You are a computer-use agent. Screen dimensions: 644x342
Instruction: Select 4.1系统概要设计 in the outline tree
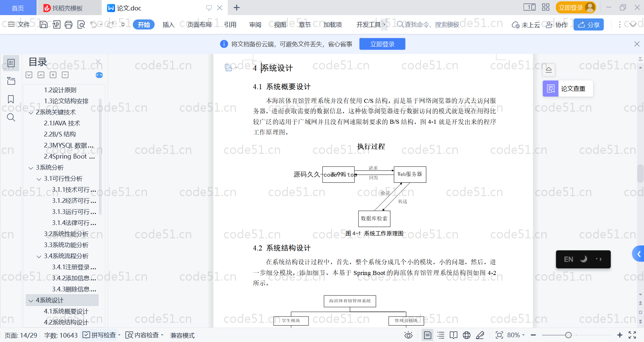66,311
